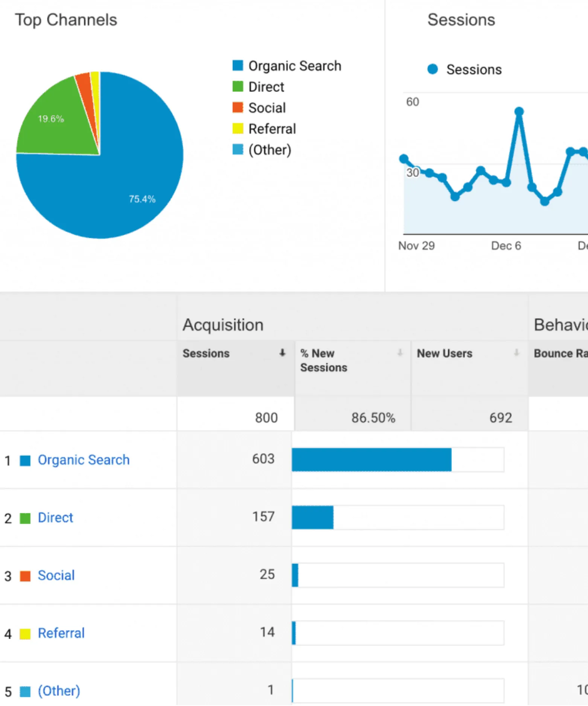Sort by % New Sessions arrow

tap(400, 353)
